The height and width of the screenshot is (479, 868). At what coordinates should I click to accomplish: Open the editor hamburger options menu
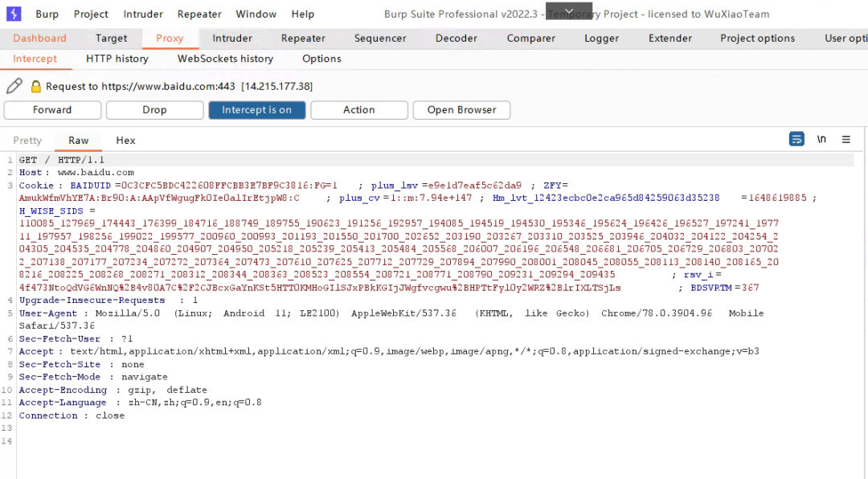845,140
